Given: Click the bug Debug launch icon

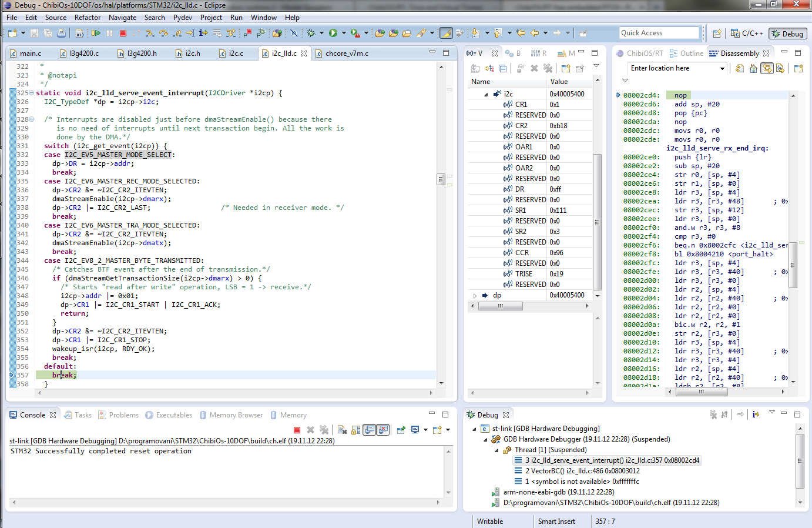Looking at the screenshot, I should click(311, 34).
